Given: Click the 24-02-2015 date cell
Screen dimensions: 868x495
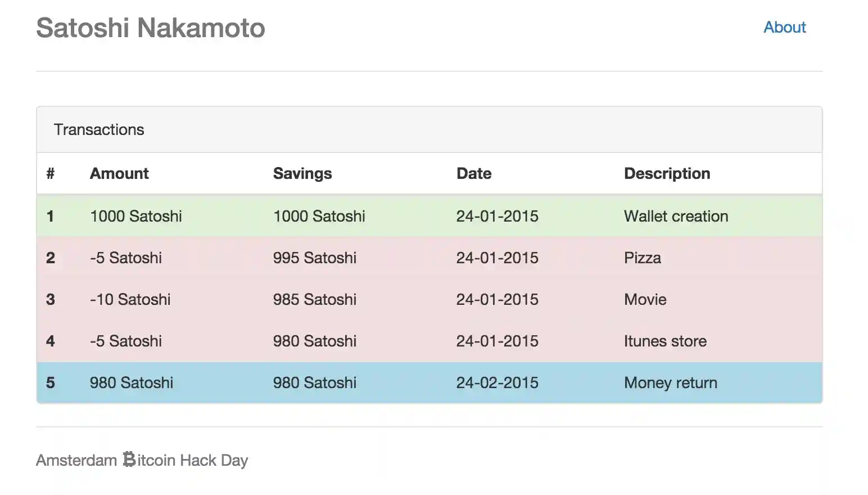Looking at the screenshot, I should tap(497, 382).
